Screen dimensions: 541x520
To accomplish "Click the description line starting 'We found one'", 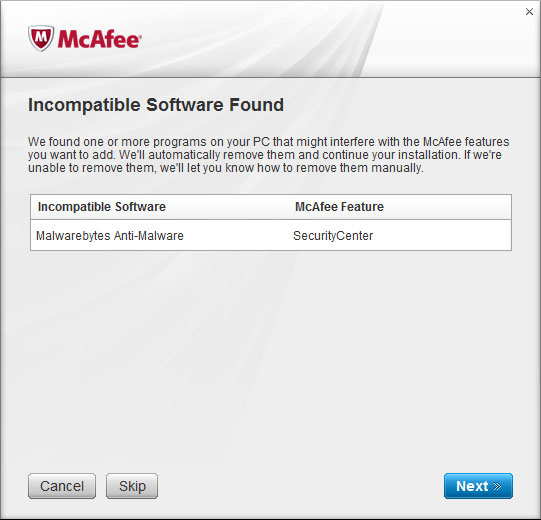I will click(268, 142).
